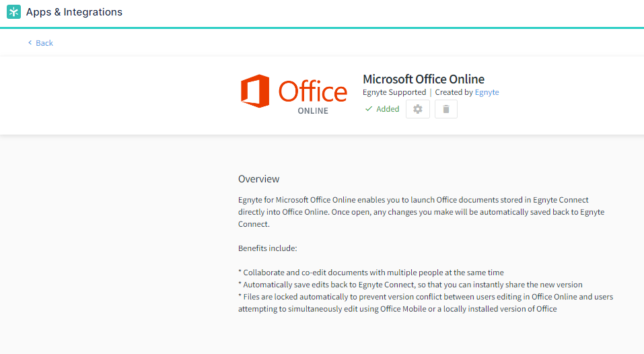Click the Office Online logo image
644x354 pixels.
293,94
